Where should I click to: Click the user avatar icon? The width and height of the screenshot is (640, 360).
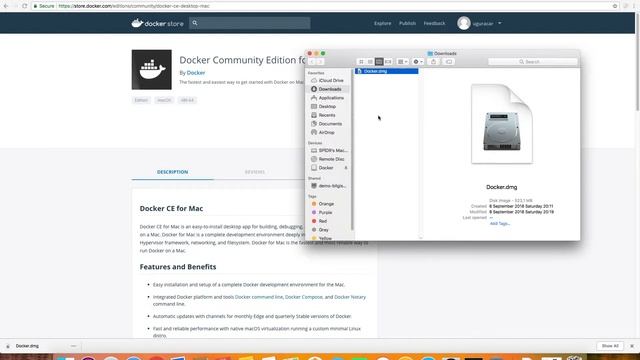pyautogui.click(x=464, y=23)
